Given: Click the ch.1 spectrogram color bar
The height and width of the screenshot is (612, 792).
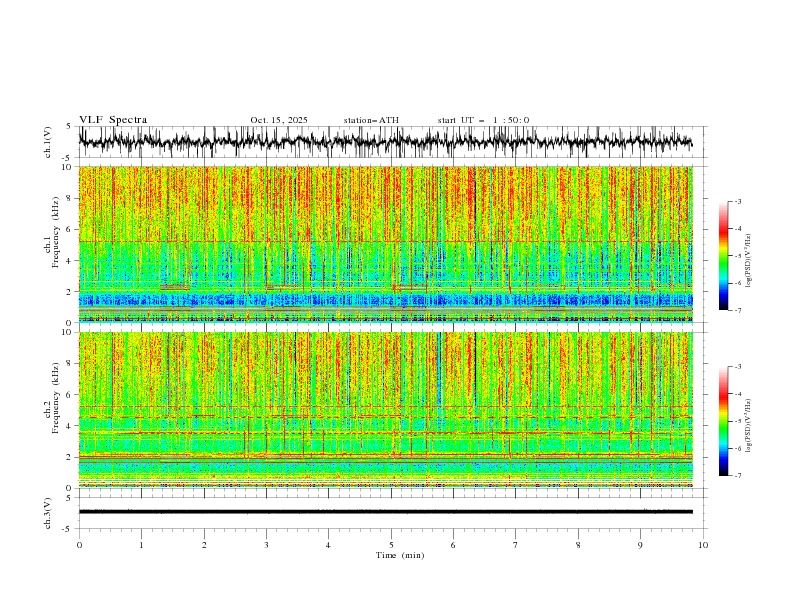Looking at the screenshot, I should coord(723,256).
